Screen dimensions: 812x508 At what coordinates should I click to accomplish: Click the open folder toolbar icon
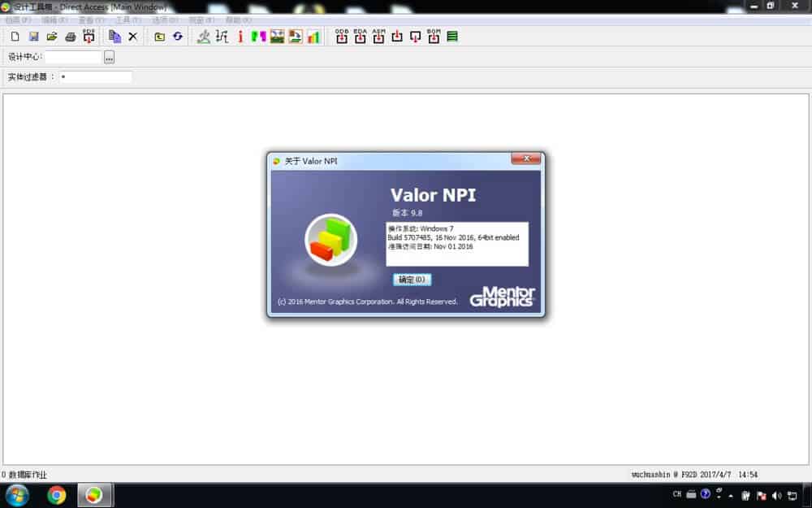click(x=52, y=37)
